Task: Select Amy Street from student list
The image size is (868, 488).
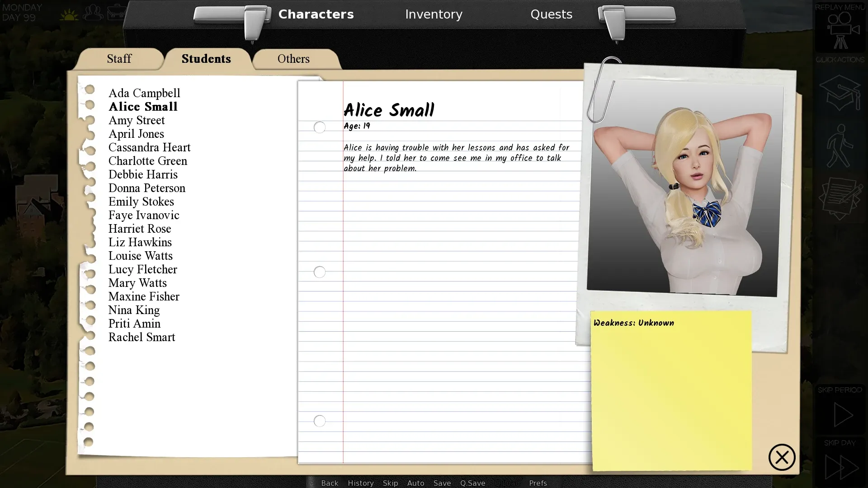Action: pos(137,120)
